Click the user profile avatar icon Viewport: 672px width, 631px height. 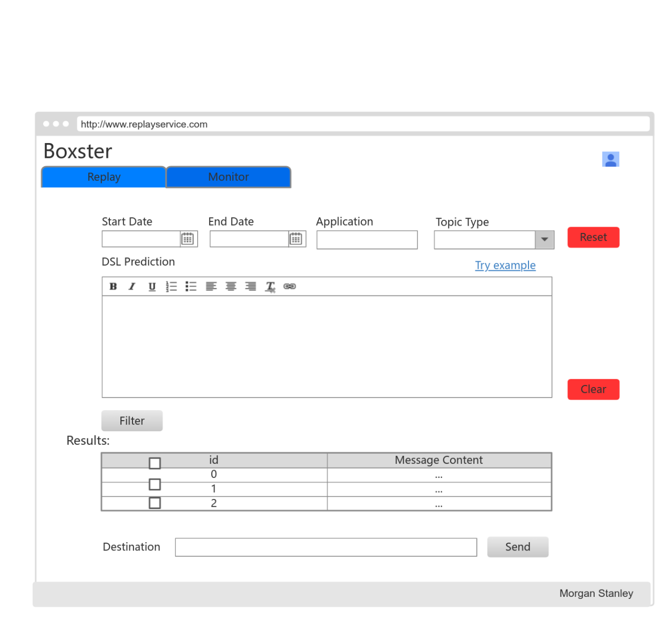[610, 159]
